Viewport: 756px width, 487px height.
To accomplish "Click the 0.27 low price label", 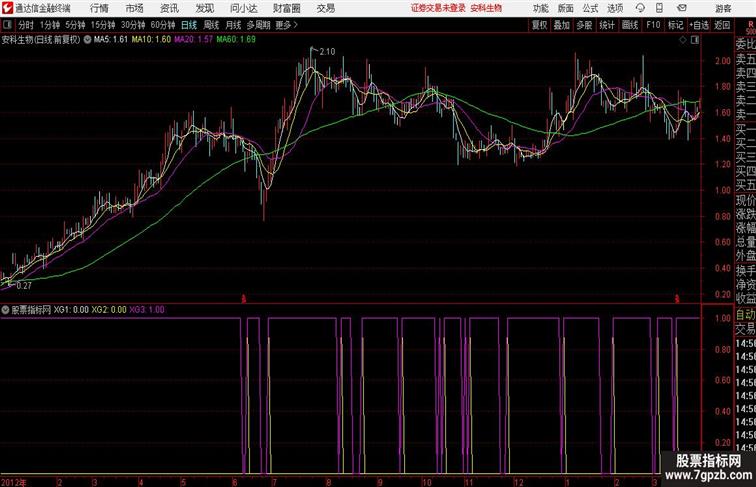I will [24, 285].
